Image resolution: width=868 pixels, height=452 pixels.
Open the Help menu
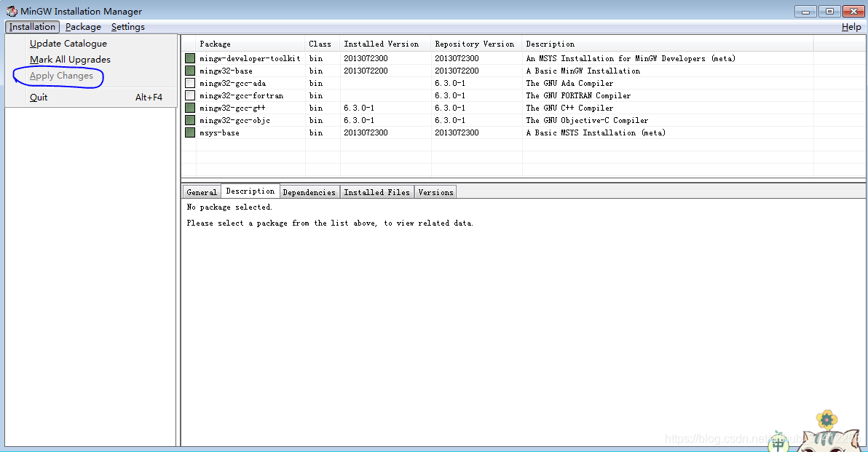[851, 26]
